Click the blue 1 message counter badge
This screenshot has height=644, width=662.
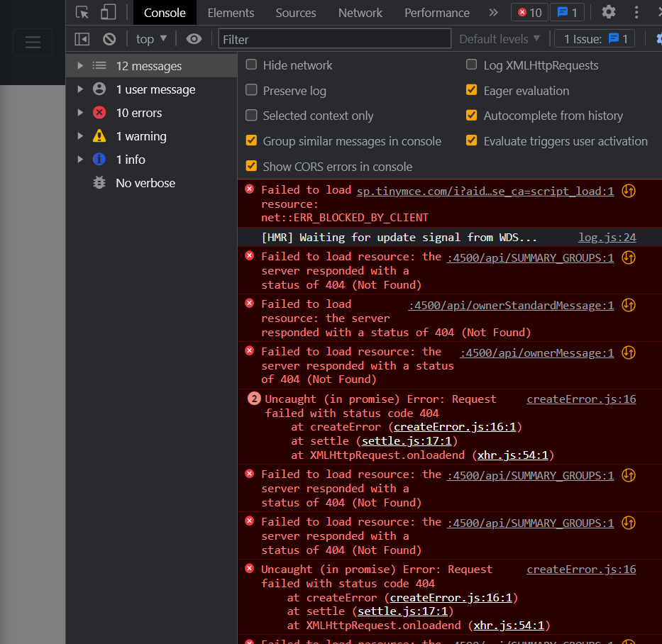click(567, 13)
